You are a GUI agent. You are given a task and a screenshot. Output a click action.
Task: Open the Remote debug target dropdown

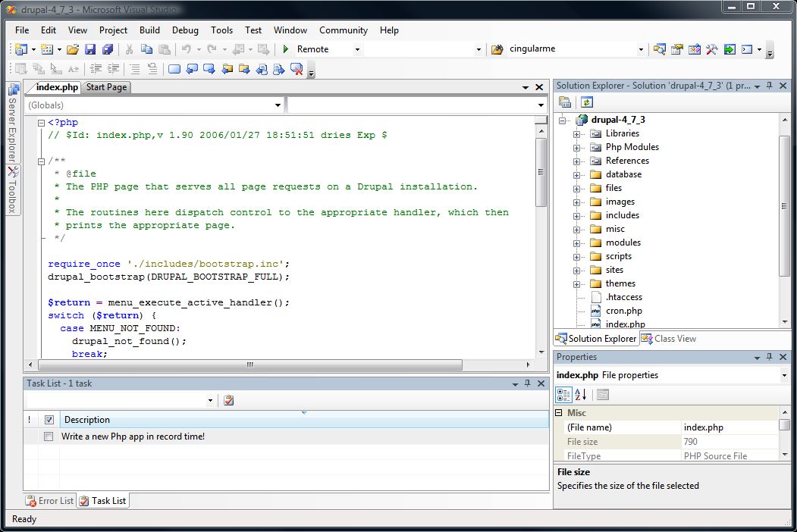point(357,49)
